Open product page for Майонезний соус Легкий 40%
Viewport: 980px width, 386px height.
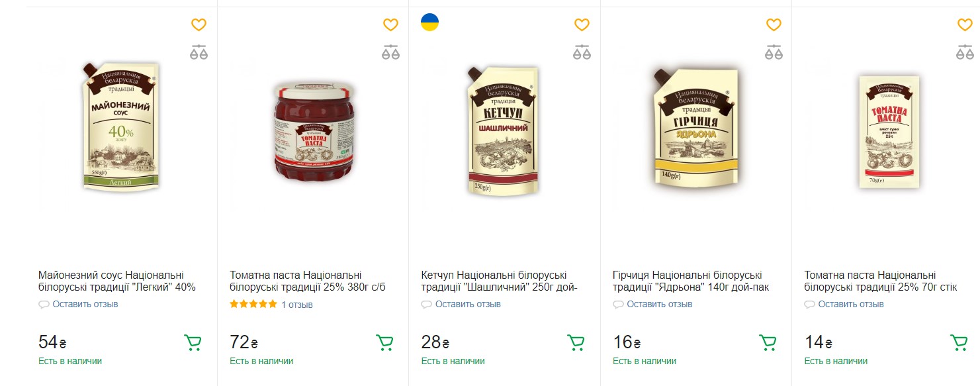click(116, 281)
